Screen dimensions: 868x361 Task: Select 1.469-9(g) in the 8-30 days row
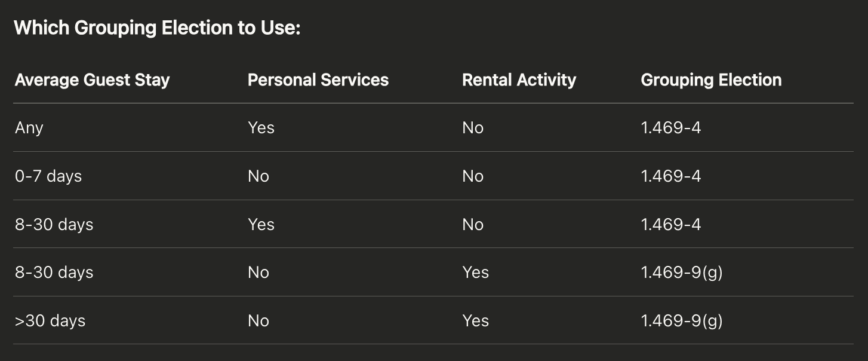point(681,273)
